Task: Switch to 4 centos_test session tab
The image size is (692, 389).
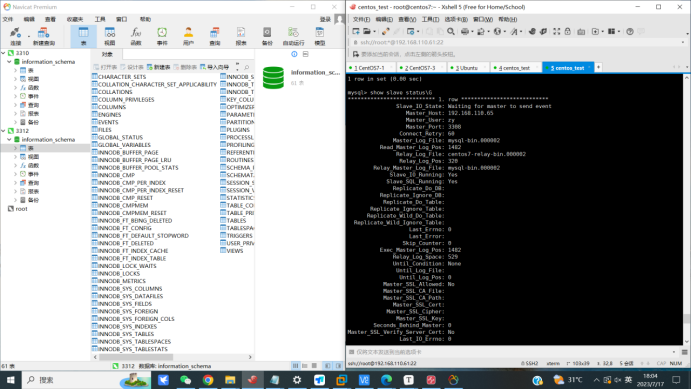Action: point(515,68)
